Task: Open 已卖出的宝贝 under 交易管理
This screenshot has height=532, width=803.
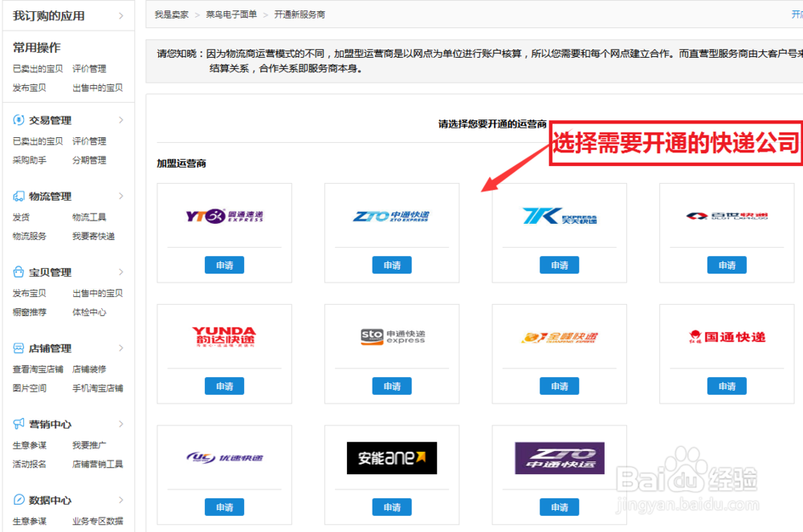Action: 38,141
